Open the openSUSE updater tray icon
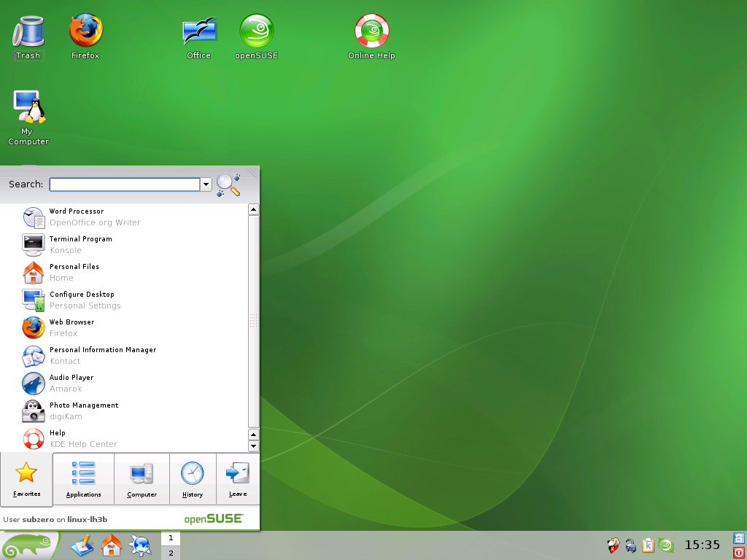The width and height of the screenshot is (747, 560). [666, 545]
